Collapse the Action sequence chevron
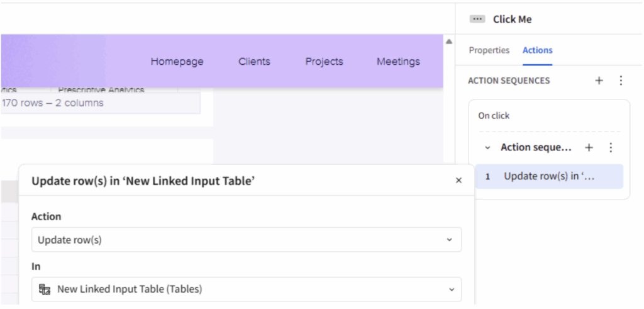 [487, 148]
